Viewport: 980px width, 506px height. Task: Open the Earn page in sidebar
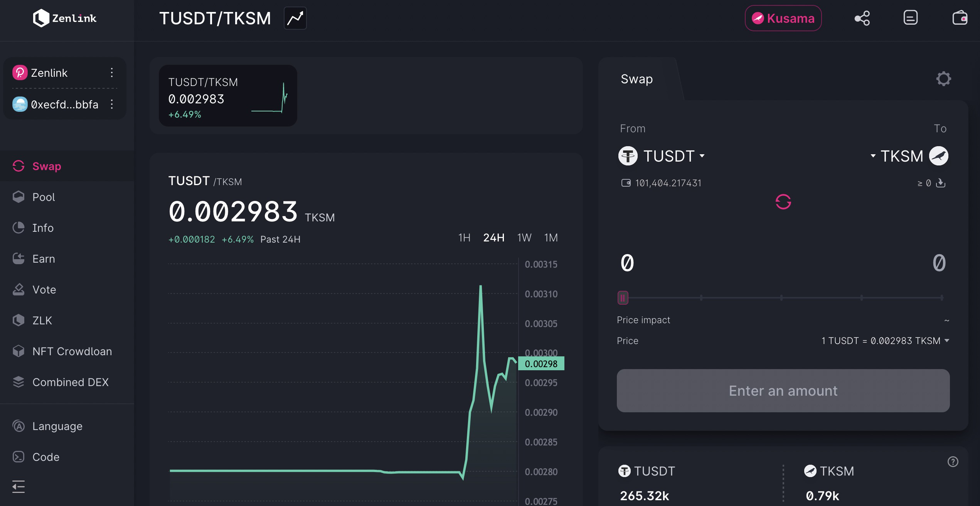point(67,258)
